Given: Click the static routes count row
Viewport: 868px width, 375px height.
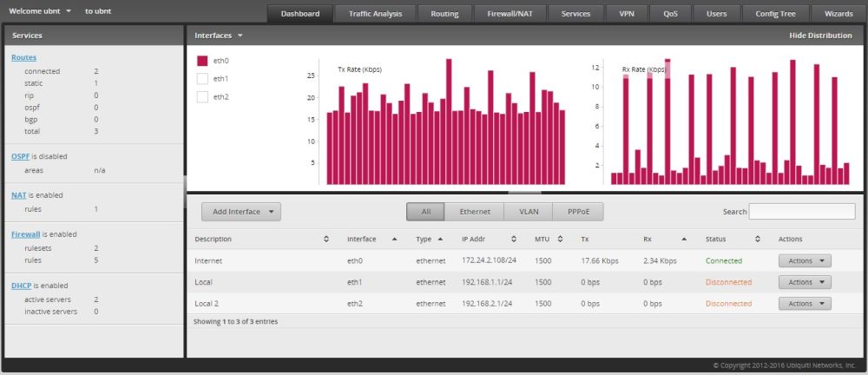Looking at the screenshot, I should tap(62, 83).
